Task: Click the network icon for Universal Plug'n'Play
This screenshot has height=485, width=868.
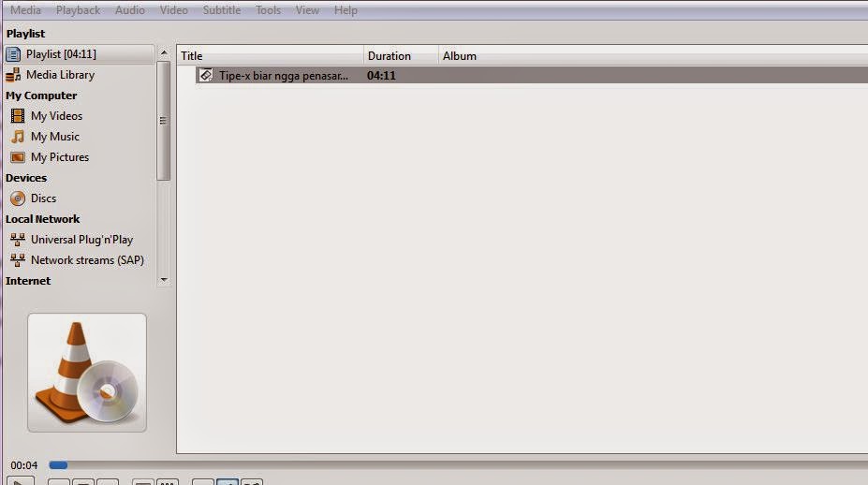Action: pyautogui.click(x=18, y=240)
